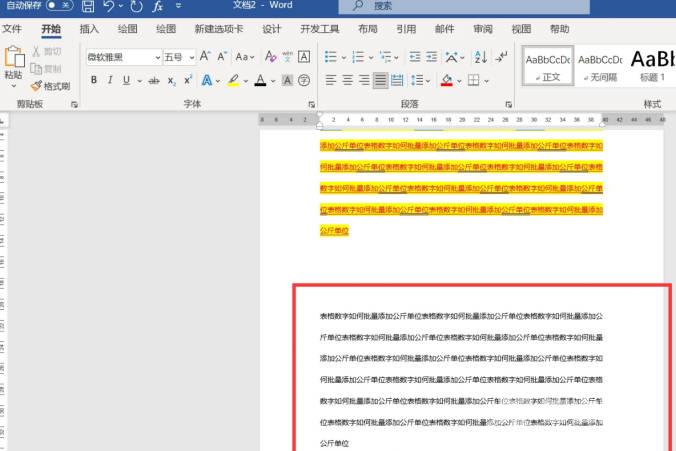
Task: Toggle Bold formatting
Action: point(95,80)
